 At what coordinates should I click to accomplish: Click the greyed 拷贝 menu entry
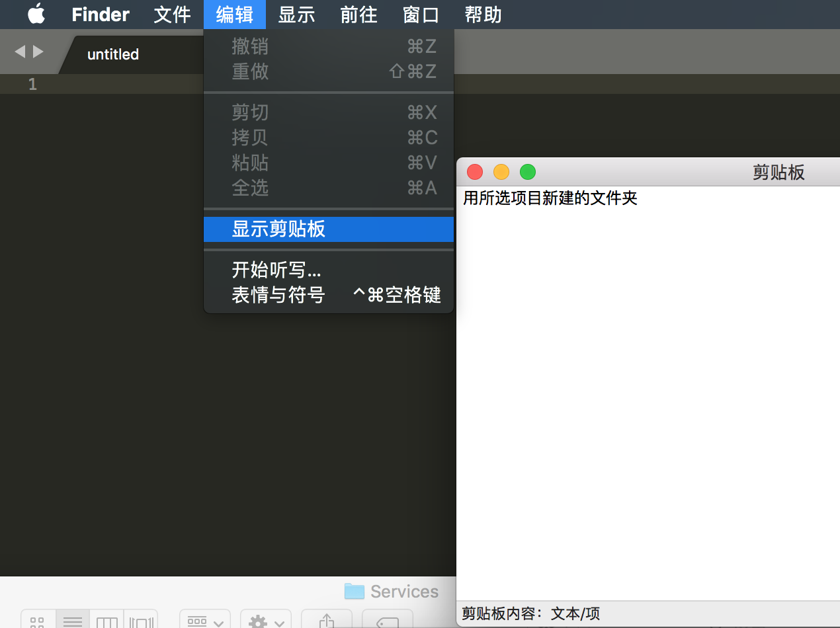(329, 137)
